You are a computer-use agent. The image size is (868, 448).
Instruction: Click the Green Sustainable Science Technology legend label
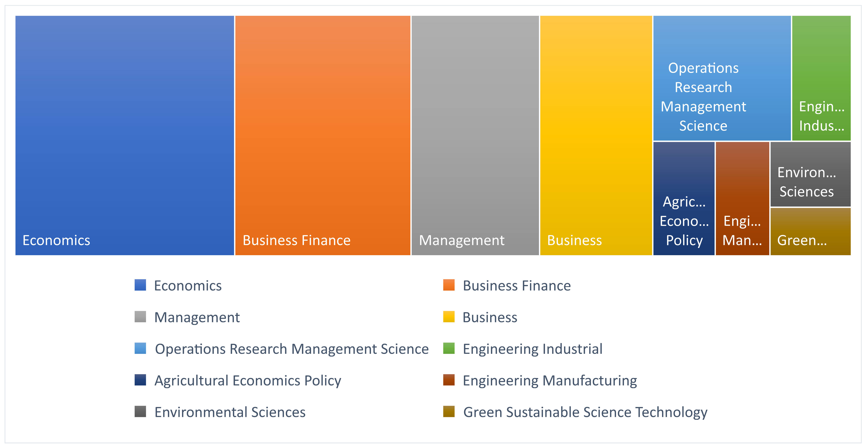pyautogui.click(x=585, y=412)
